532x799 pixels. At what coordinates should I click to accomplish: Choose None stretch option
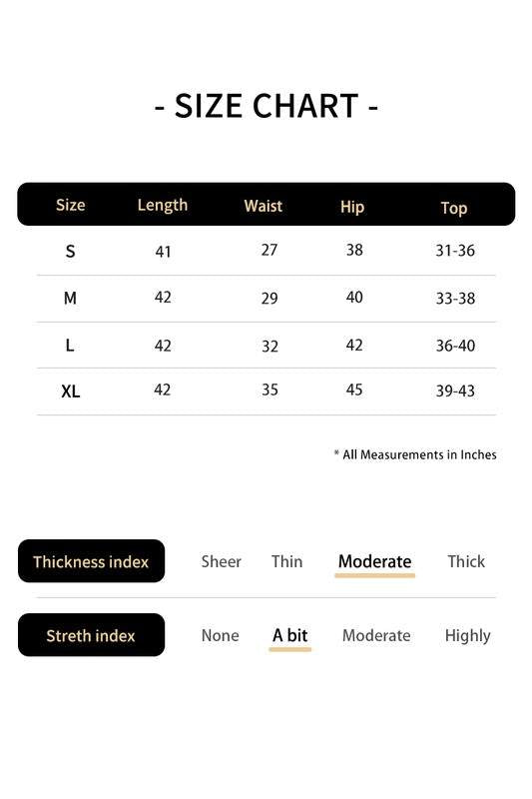220,635
